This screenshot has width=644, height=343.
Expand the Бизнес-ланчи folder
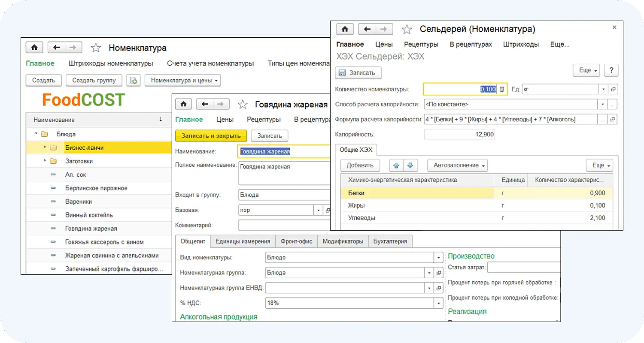point(45,147)
